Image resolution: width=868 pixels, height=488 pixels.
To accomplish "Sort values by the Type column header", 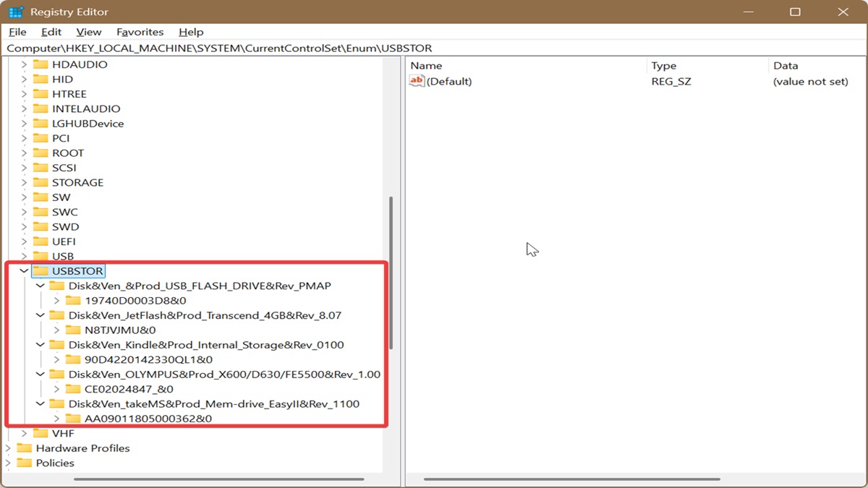I will point(707,66).
